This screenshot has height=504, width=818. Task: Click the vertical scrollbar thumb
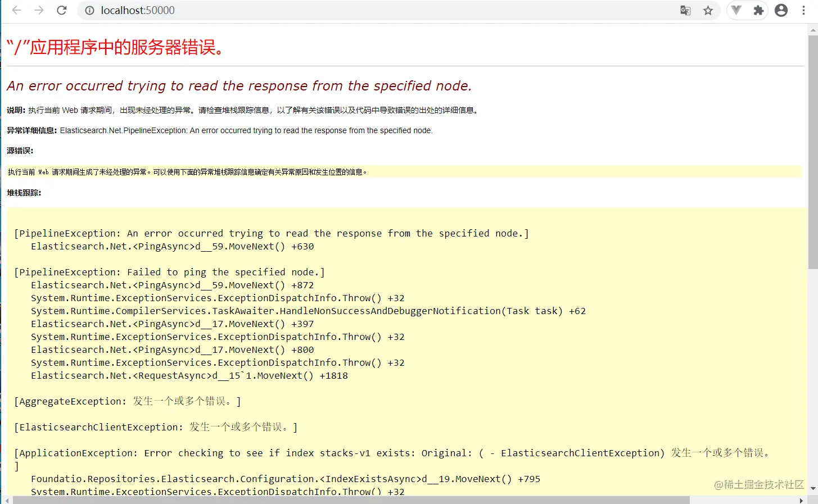[813, 152]
